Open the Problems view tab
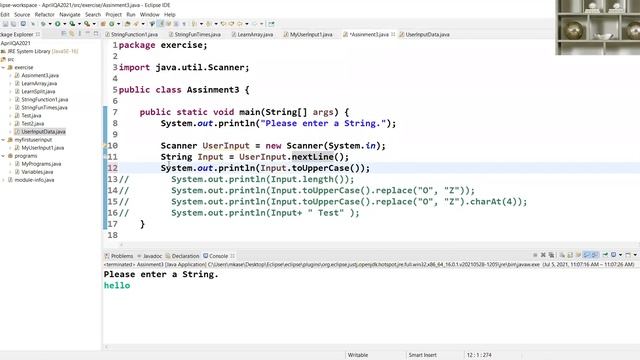This screenshot has width=640, height=360. click(x=119, y=256)
